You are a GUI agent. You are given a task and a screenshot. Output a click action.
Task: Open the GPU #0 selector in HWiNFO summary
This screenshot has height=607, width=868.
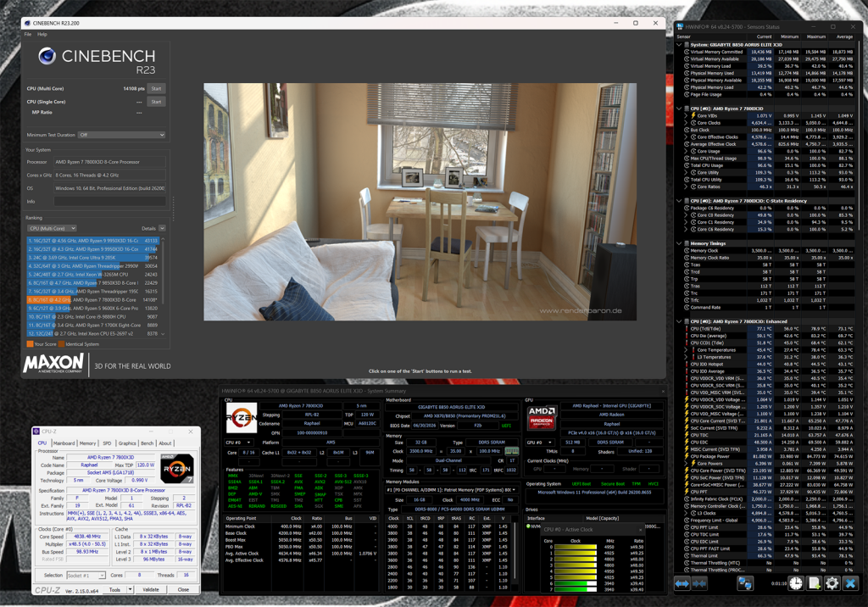click(x=540, y=443)
